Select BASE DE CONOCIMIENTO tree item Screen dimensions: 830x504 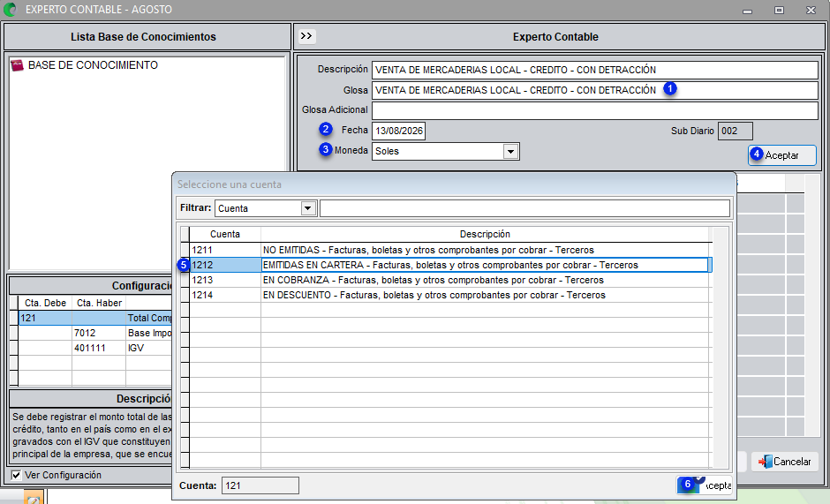pyautogui.click(x=93, y=65)
